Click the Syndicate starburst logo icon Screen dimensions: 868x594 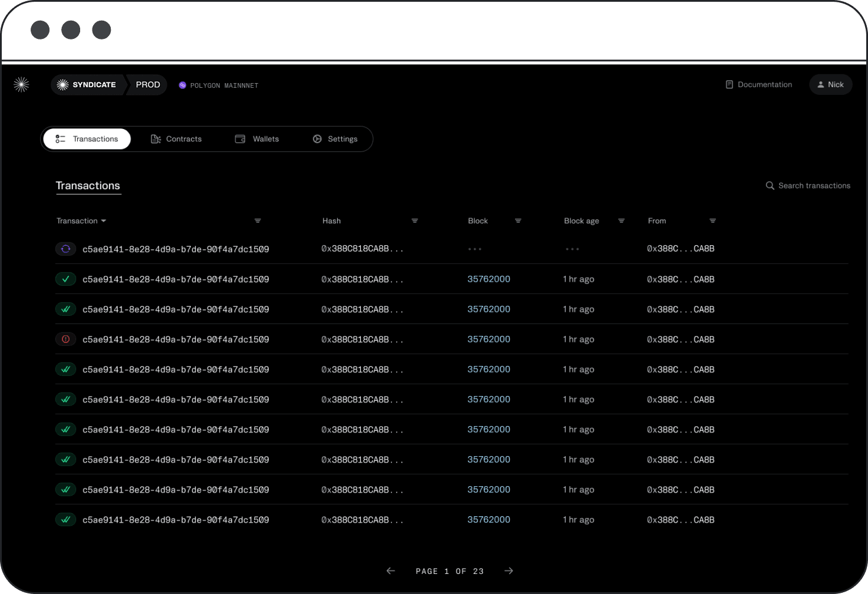[21, 84]
